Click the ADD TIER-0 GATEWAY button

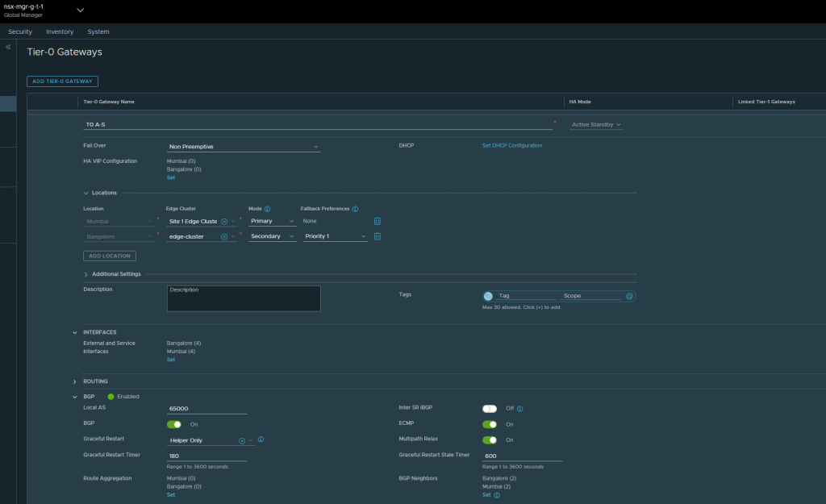pyautogui.click(x=63, y=81)
